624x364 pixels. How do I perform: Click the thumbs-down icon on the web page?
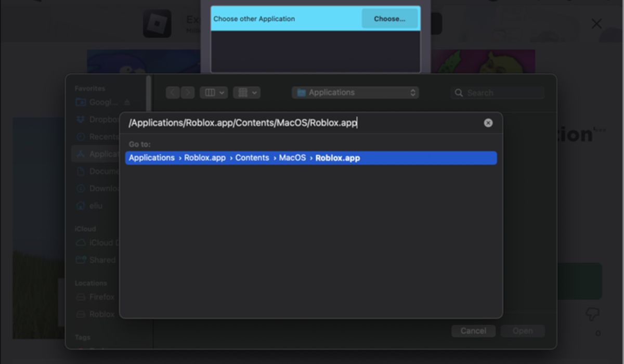pos(592,314)
